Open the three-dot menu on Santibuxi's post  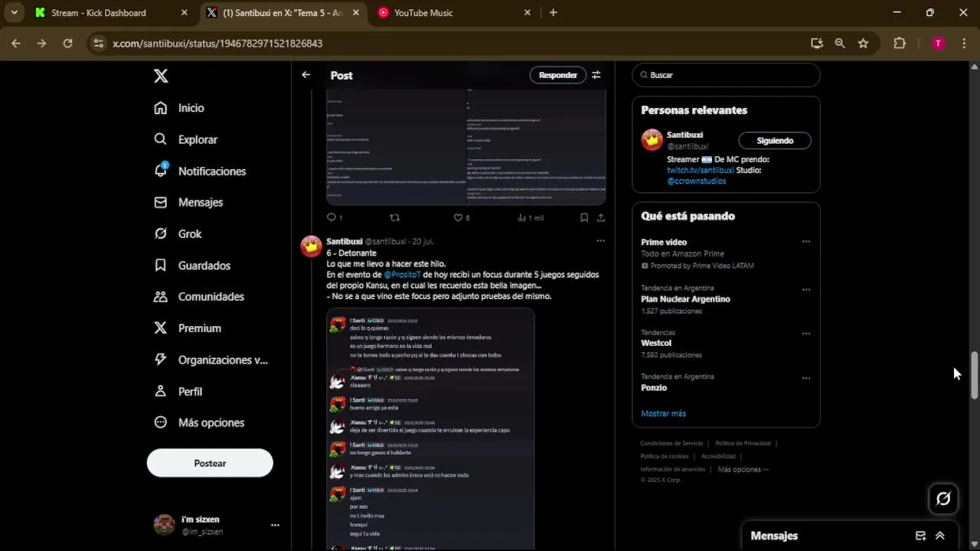tap(601, 241)
